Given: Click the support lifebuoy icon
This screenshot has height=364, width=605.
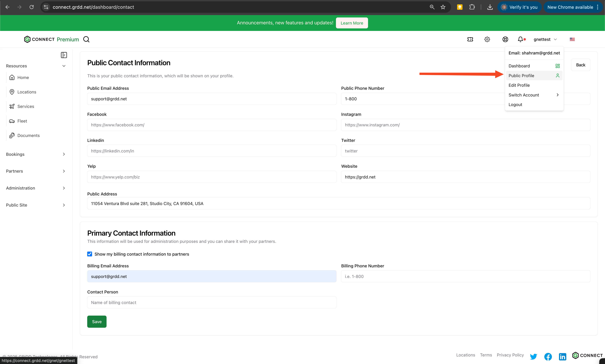Looking at the screenshot, I should [505, 39].
